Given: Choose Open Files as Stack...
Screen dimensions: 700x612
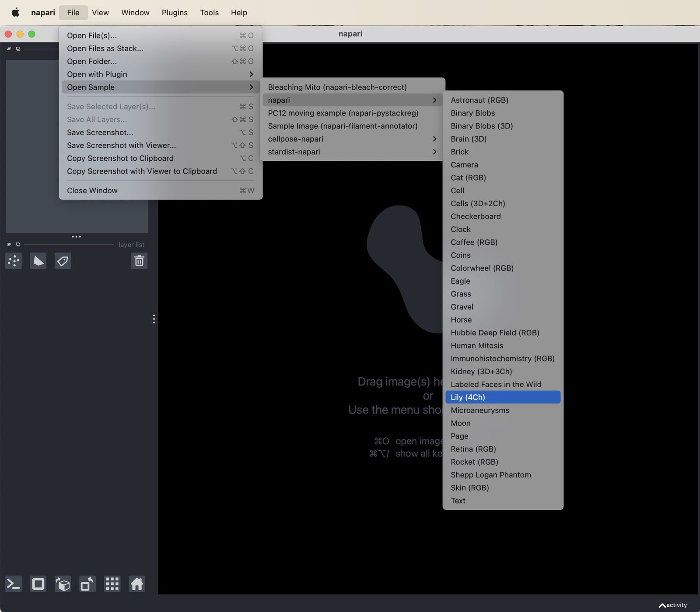Looking at the screenshot, I should (161, 49).
